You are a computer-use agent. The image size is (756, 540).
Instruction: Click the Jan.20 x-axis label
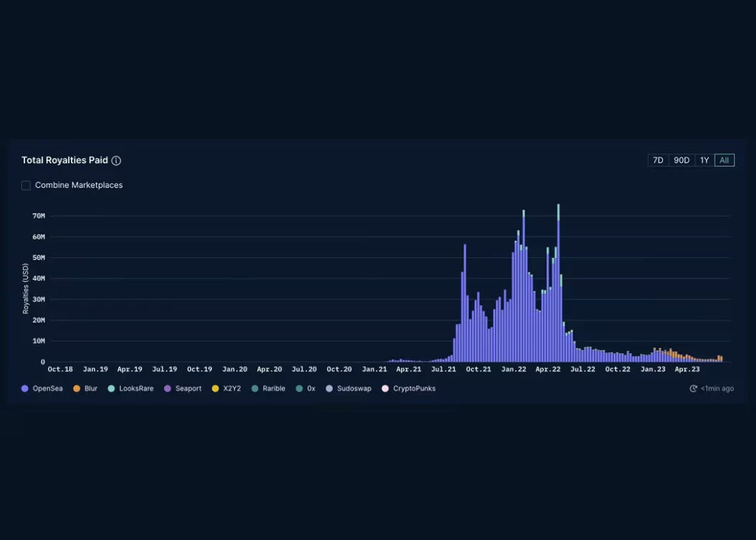pyautogui.click(x=235, y=369)
